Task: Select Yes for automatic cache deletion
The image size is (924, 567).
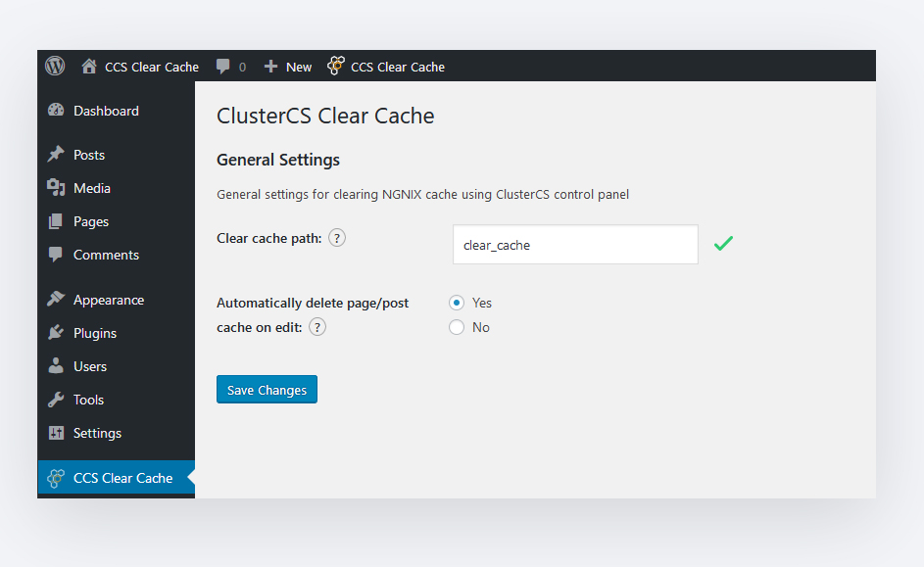Action: tap(457, 303)
